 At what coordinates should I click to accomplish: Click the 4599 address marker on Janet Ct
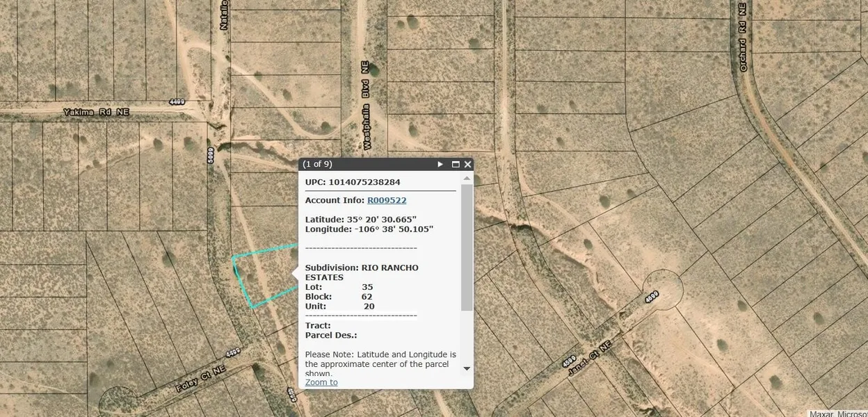point(568,363)
